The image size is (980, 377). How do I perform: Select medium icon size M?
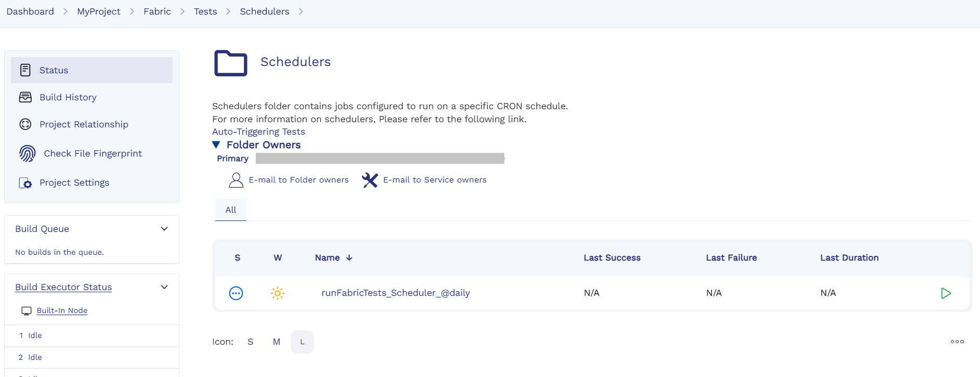[x=277, y=342]
